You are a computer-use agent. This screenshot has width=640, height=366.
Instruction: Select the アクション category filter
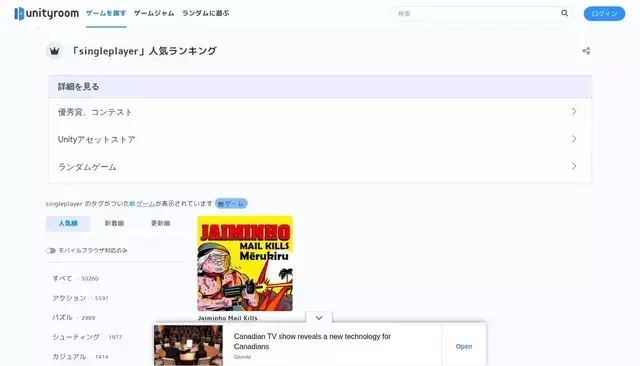coord(80,298)
